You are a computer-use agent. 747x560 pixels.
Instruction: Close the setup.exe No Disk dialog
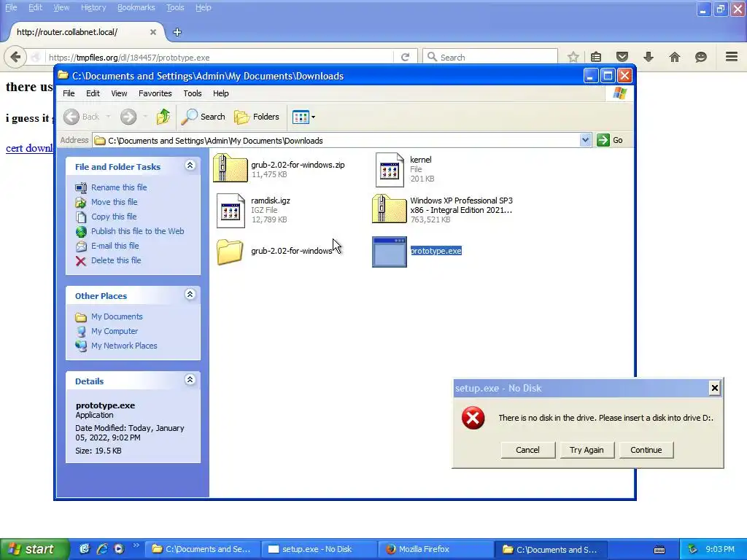click(x=715, y=388)
